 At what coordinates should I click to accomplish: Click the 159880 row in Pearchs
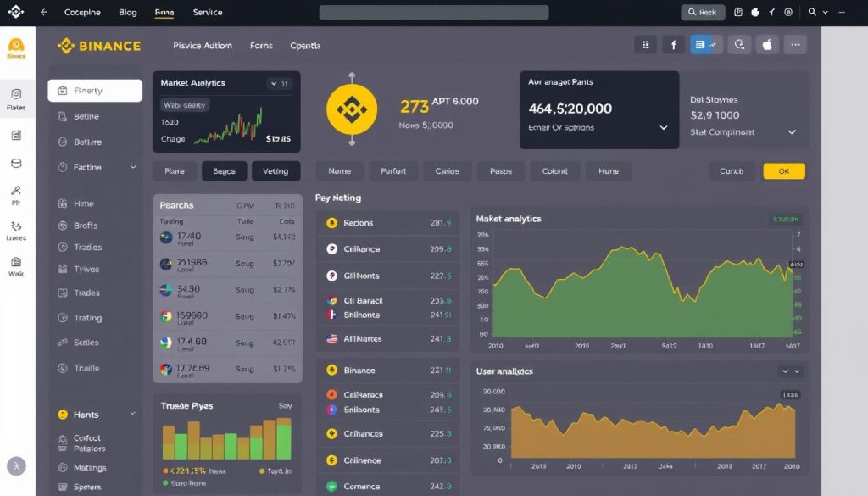(x=227, y=316)
